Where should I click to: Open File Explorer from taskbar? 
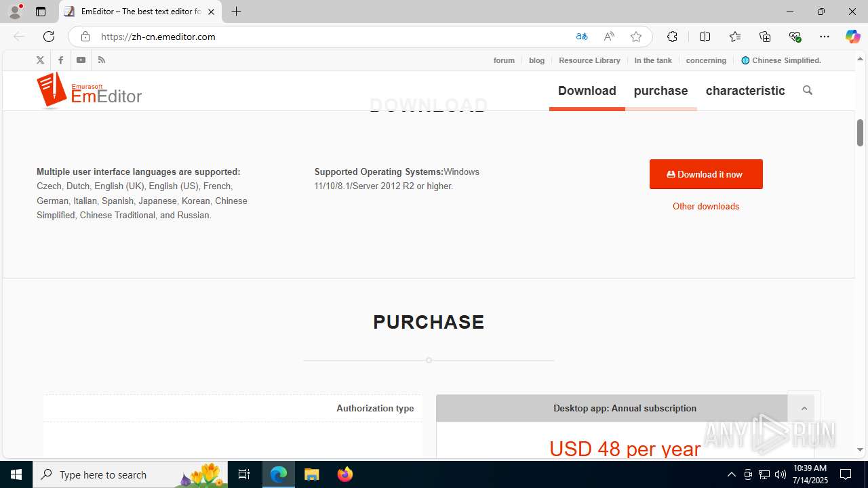tap(312, 474)
